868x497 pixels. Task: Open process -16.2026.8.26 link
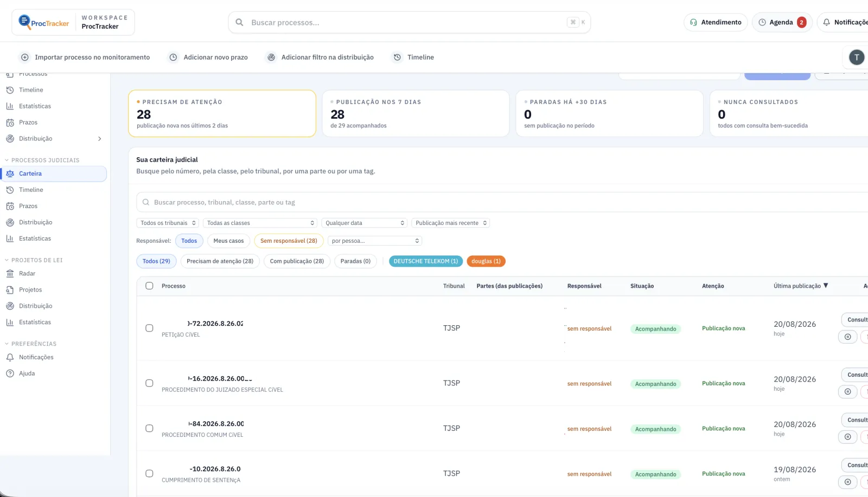click(220, 379)
